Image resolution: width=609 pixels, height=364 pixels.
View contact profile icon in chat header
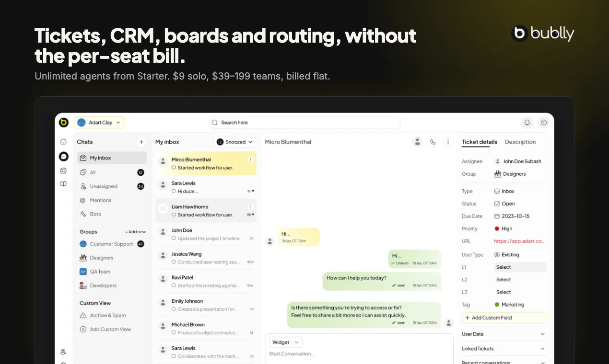coord(418,142)
